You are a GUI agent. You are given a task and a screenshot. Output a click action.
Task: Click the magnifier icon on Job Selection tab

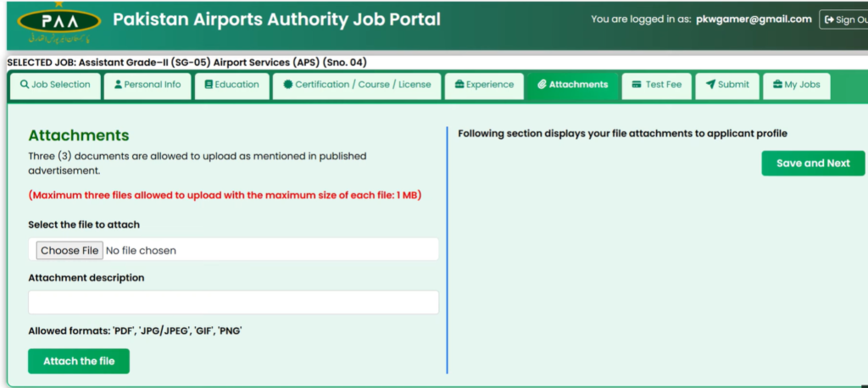[x=25, y=85]
